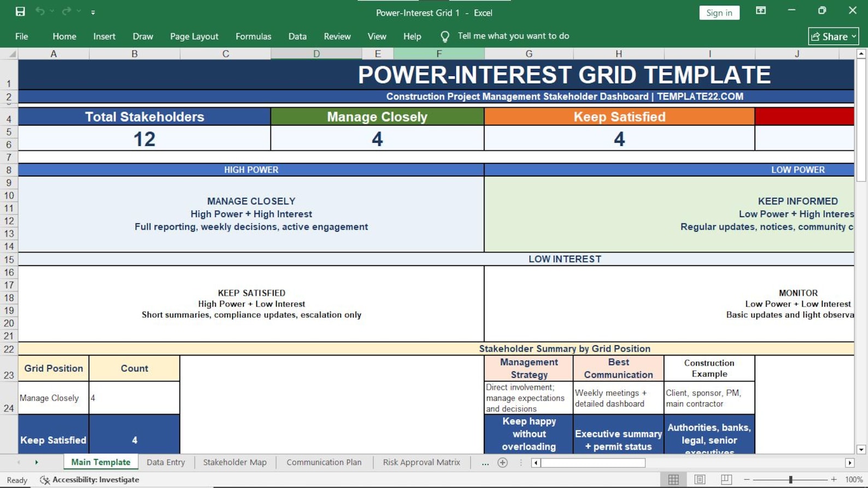
Task: Open the Redo history dropdown arrow
Action: coord(79,11)
